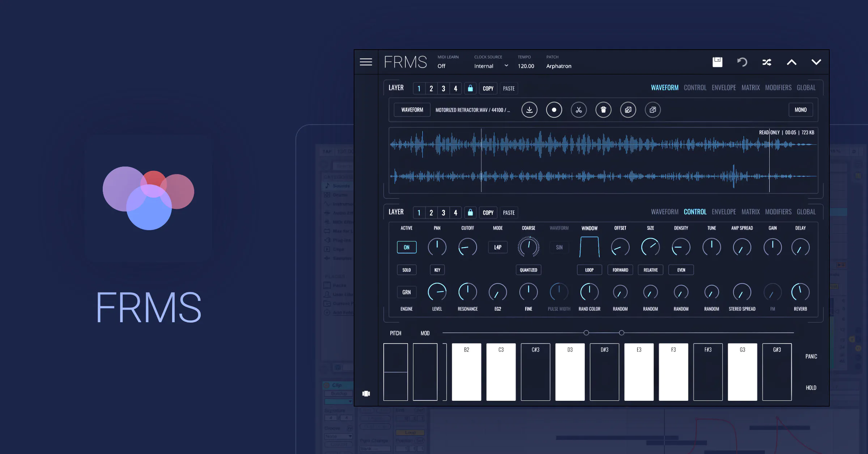Click the MOD wheel strip
868x454 pixels.
point(425,372)
